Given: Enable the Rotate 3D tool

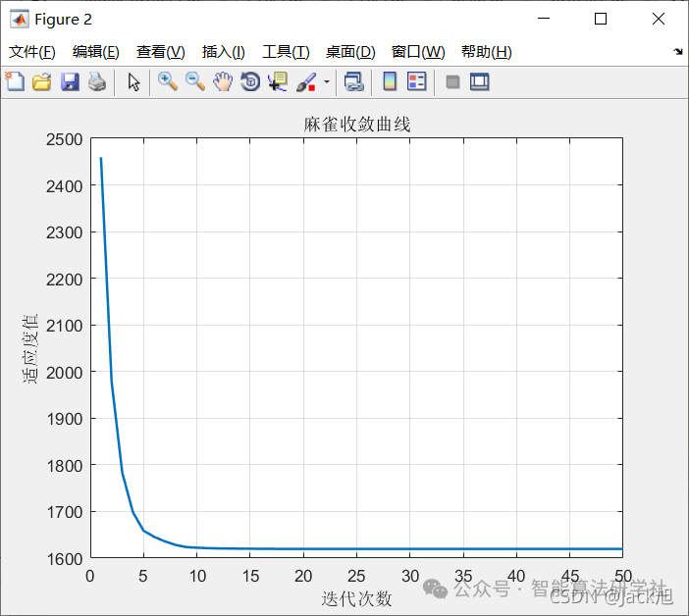Looking at the screenshot, I should [x=250, y=81].
